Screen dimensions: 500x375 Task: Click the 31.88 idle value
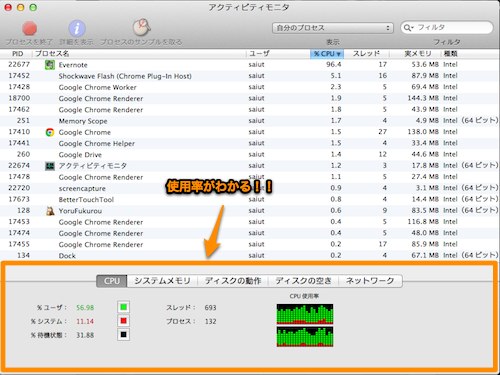85,335
